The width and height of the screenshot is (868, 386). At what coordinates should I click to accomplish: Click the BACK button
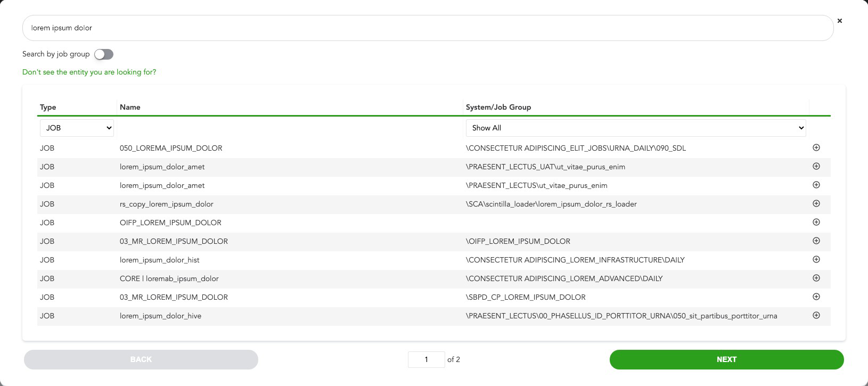pos(141,359)
